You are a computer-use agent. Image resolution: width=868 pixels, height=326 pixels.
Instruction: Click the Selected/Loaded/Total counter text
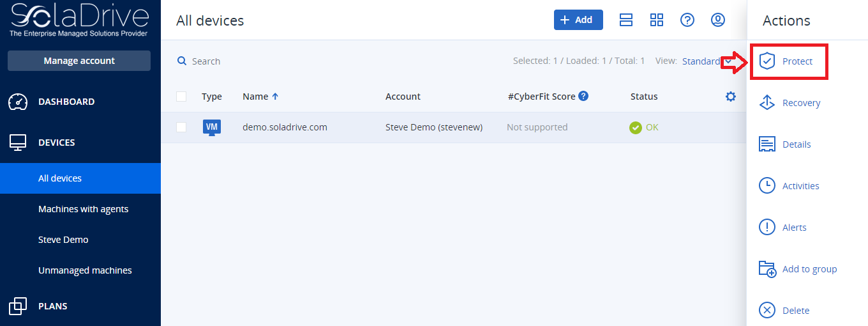[579, 61]
